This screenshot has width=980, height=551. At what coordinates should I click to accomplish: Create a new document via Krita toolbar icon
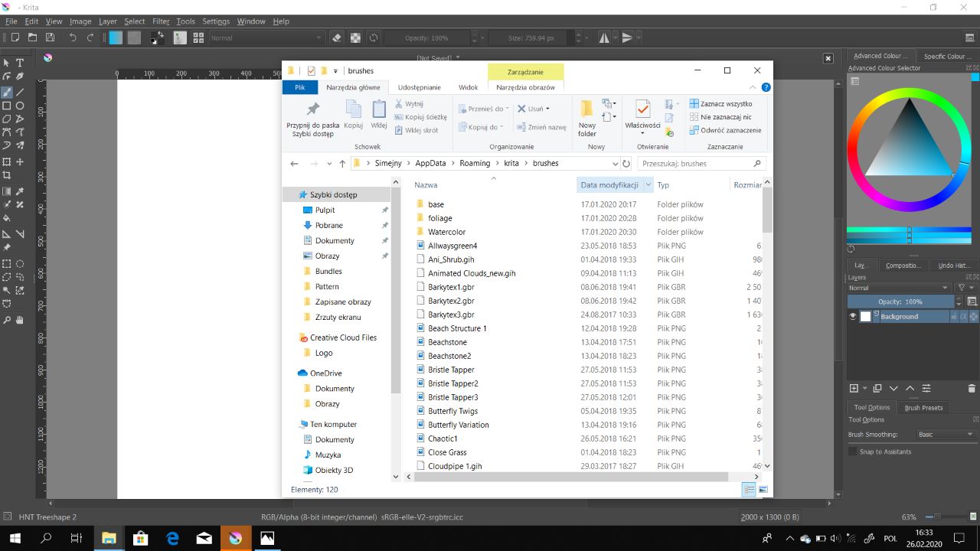tap(15, 37)
